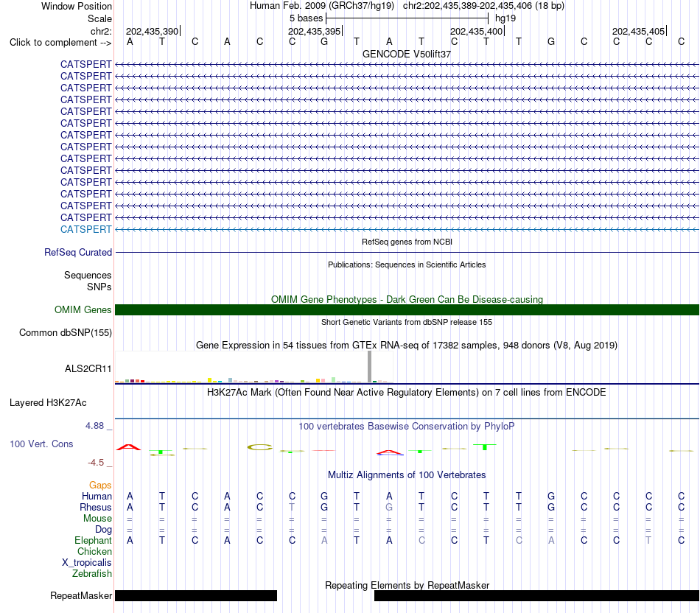Open the GENCODE V50lift37 track title
Screen dimensions: 700x613
click(x=407, y=54)
